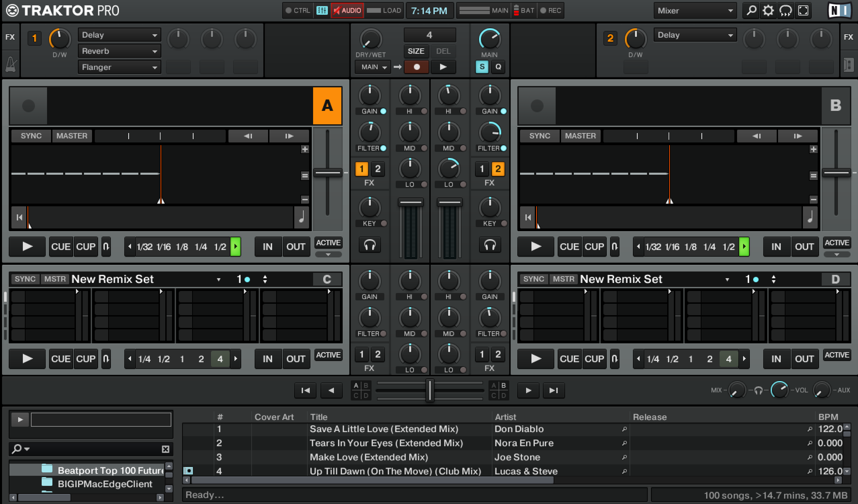
Task: Toggle the metronome icon in left FX panel
Action: pos(11,64)
